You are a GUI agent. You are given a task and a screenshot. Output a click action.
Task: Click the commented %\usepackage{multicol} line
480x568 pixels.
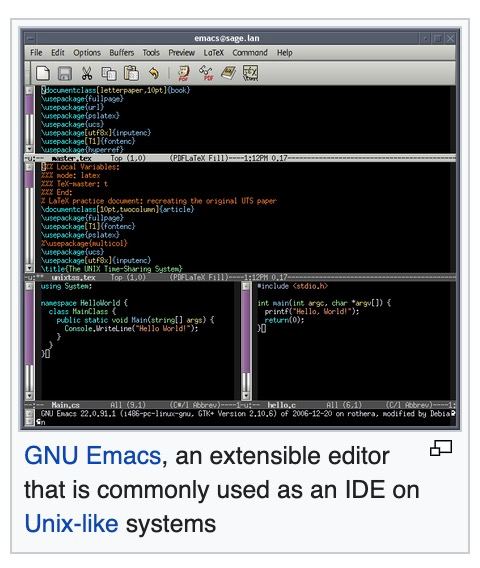click(x=84, y=243)
